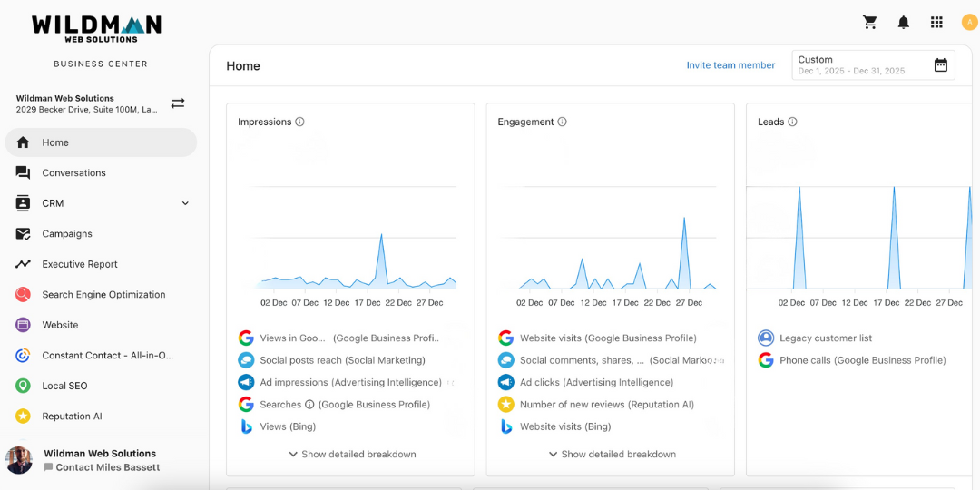Open Search Engine Optimization menu item
This screenshot has height=490, width=980.
[x=101, y=294]
